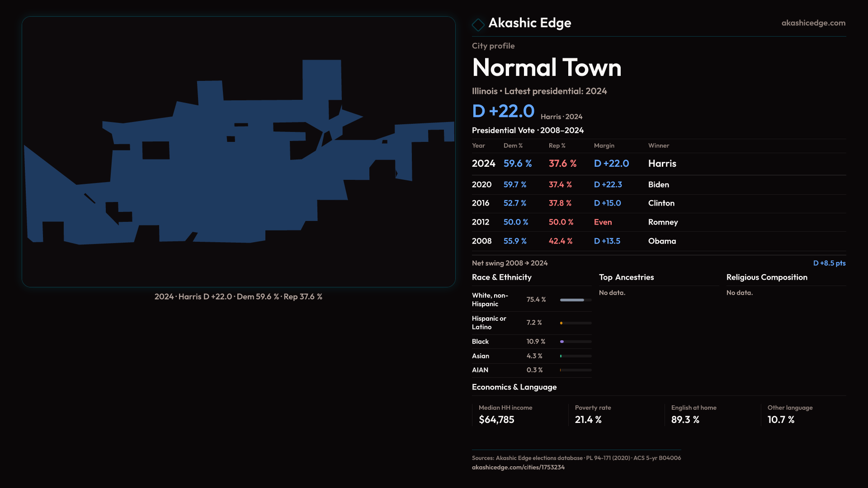Viewport: 868px width, 488px height.
Task: Select the 2020 Biden results row
Action: (x=658, y=185)
